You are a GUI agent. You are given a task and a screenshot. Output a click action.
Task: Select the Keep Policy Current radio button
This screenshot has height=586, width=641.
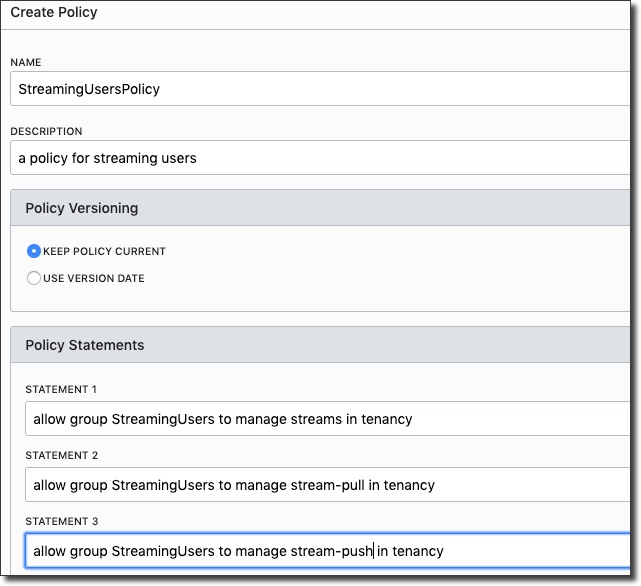click(x=34, y=251)
